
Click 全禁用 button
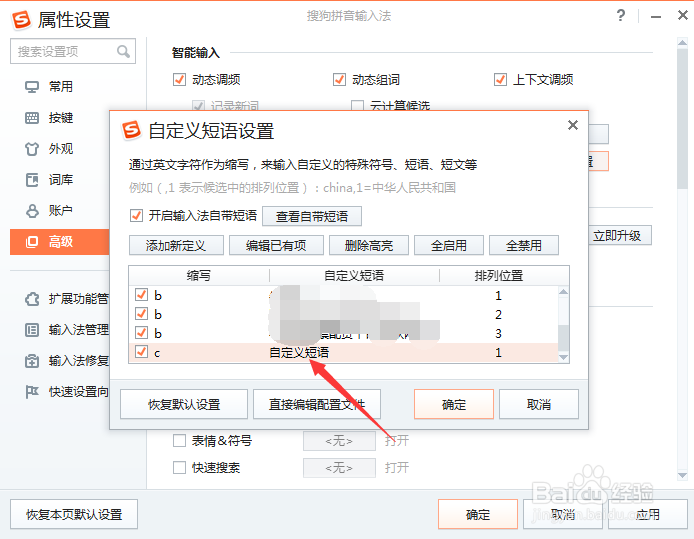[524, 245]
